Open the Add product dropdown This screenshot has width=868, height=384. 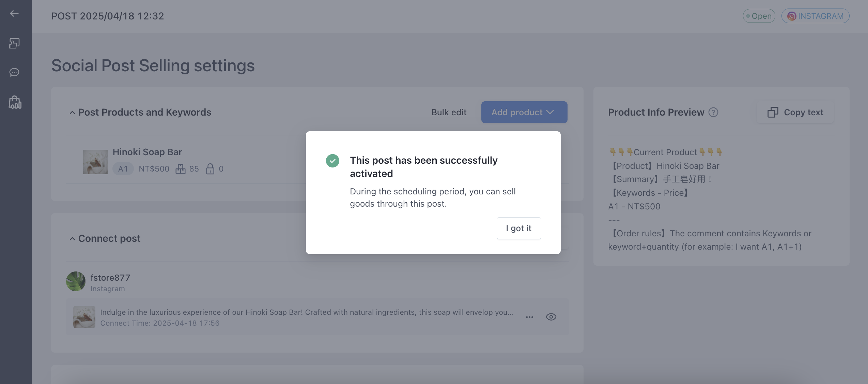click(x=524, y=112)
